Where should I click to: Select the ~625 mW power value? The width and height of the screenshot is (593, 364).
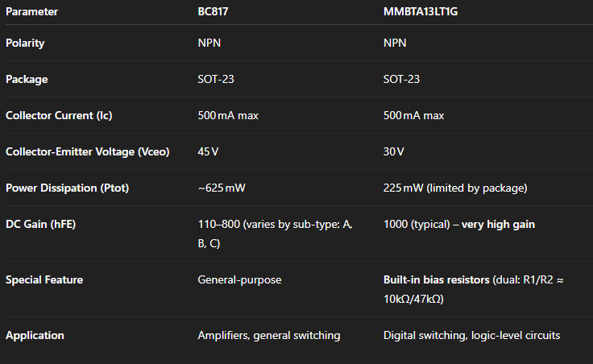coord(222,188)
